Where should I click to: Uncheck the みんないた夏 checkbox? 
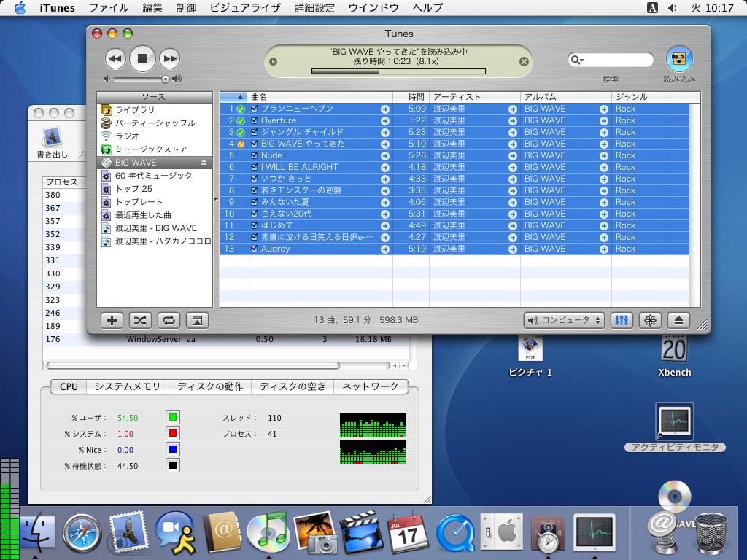pos(255,202)
